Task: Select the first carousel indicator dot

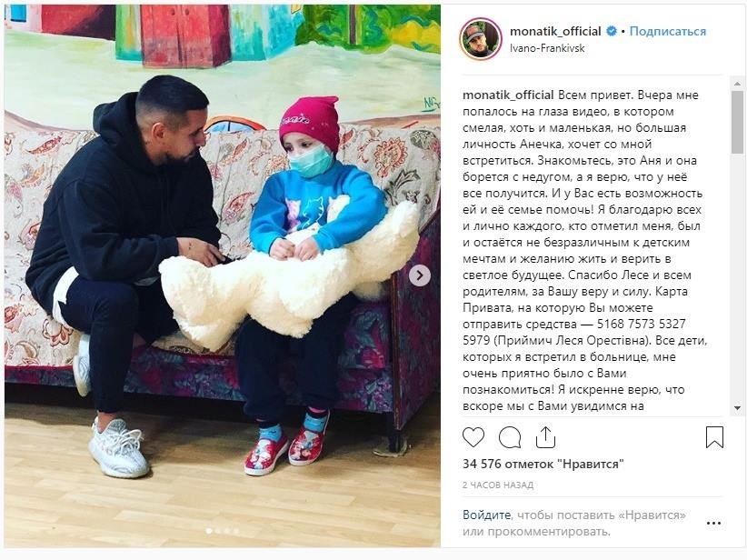Action: click(x=209, y=530)
